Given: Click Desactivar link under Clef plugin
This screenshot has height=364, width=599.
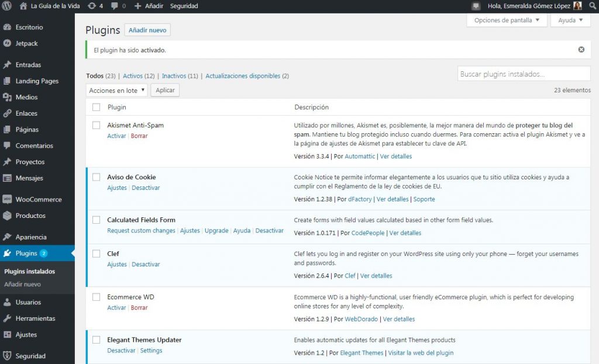Looking at the screenshot, I should pyautogui.click(x=146, y=264).
